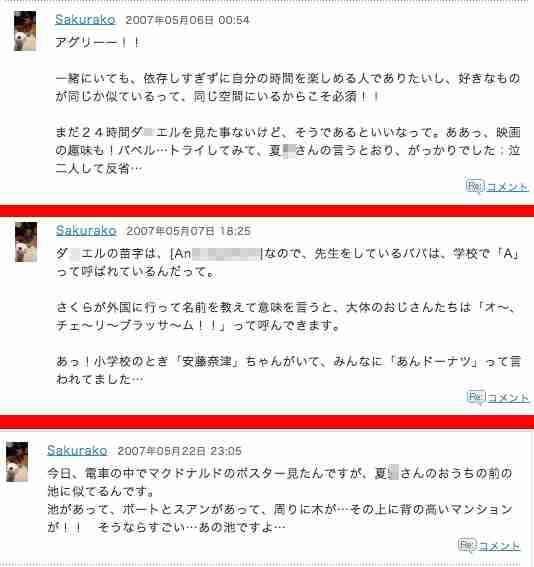
Task: Open Sakurako profile link on the 18:25 post
Action: [x=86, y=230]
